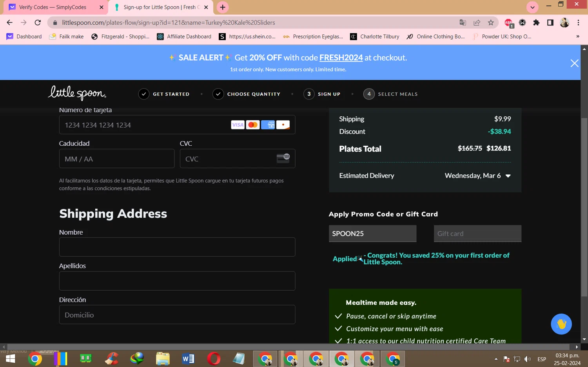Focus the Nombre field
The image size is (588, 367).
click(x=177, y=247)
